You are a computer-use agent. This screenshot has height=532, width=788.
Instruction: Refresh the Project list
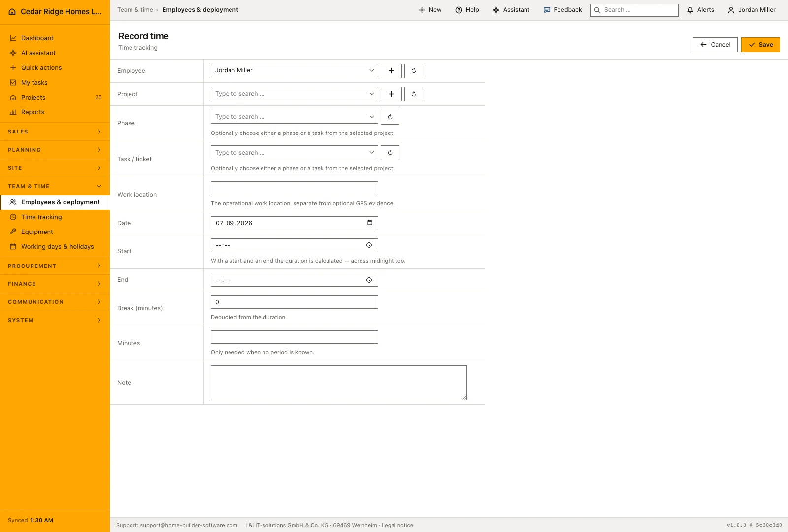tap(414, 94)
